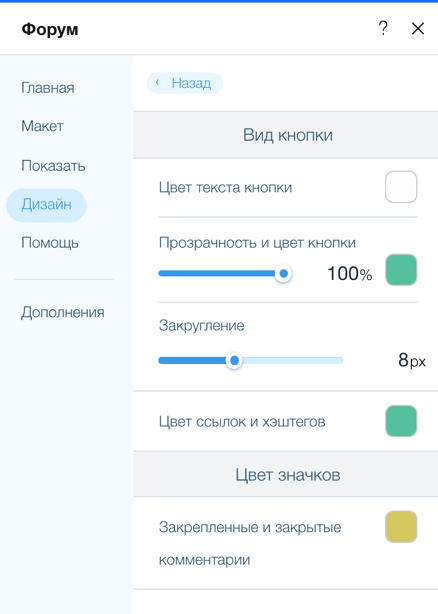Go back using the Назад button
This screenshot has width=438, height=614.
[x=185, y=83]
